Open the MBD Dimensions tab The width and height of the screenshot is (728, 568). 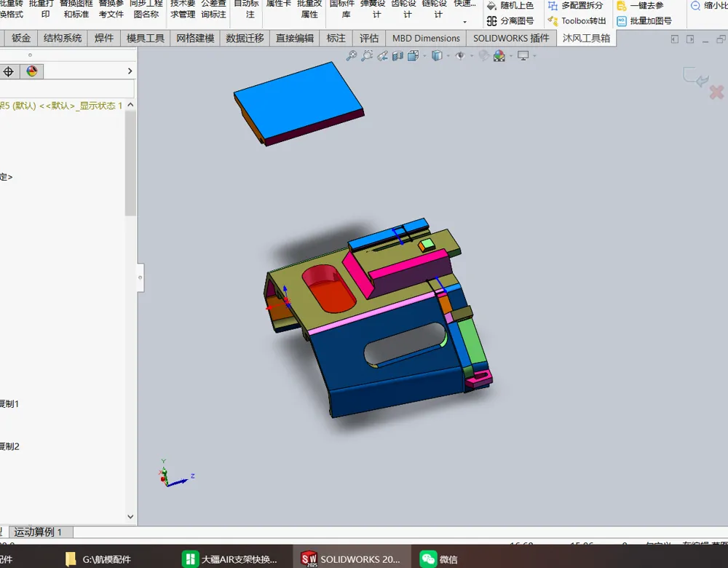pyautogui.click(x=426, y=38)
